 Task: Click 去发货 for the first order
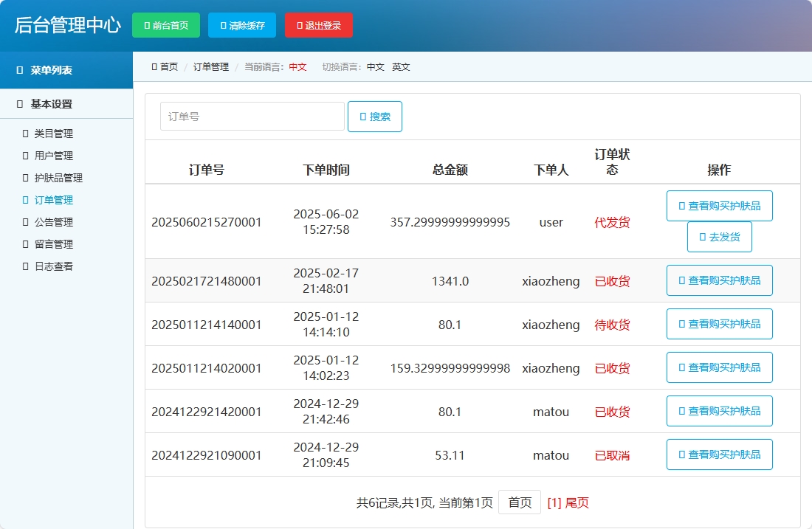click(719, 237)
